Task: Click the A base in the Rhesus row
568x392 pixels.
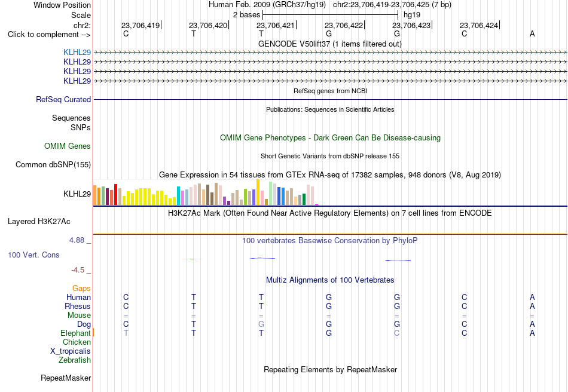Action: (x=532, y=307)
